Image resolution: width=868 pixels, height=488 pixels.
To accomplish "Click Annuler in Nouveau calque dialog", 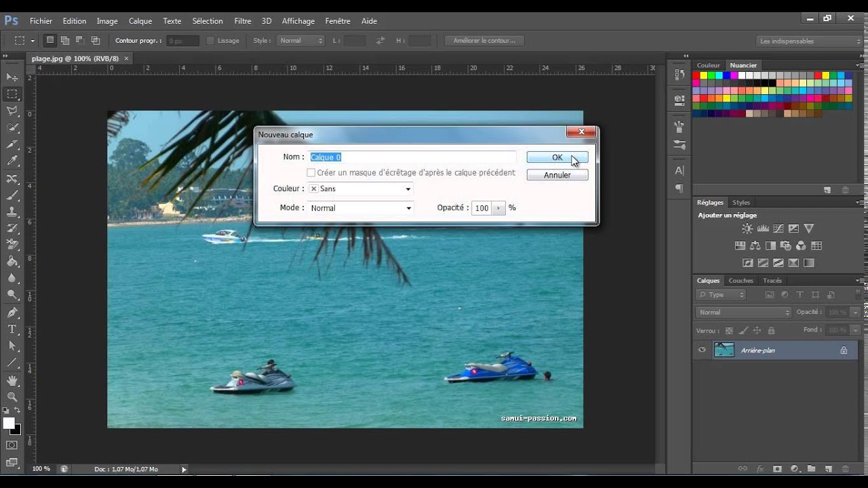I will [x=557, y=175].
